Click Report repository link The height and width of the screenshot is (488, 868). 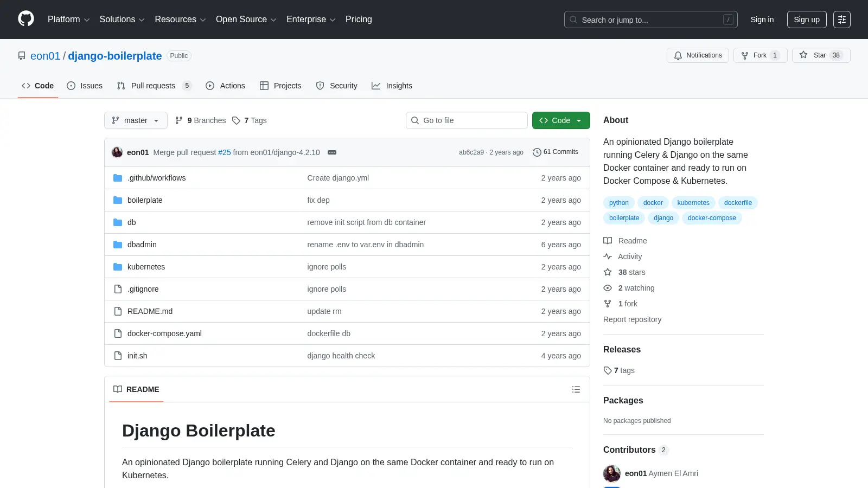(x=632, y=319)
